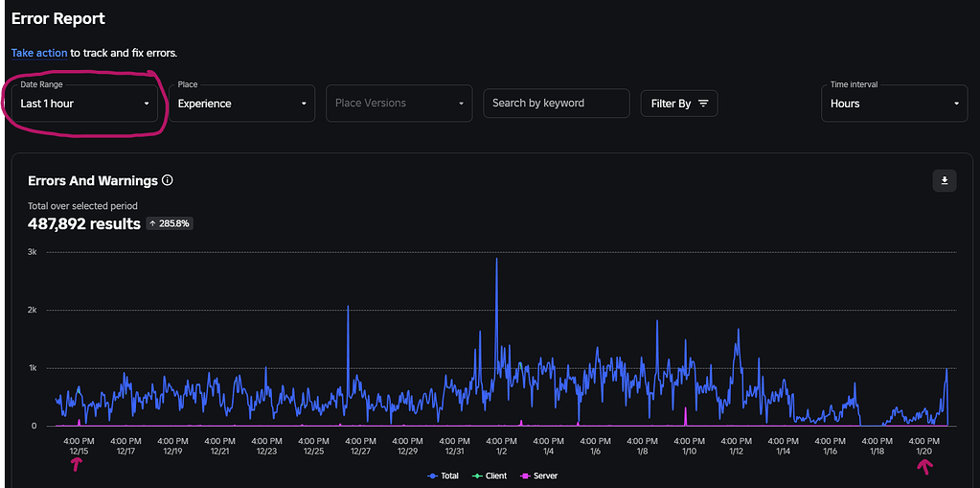This screenshot has height=488, width=980.
Task: Click the dropdown arrow in the Place field
Action: (304, 104)
